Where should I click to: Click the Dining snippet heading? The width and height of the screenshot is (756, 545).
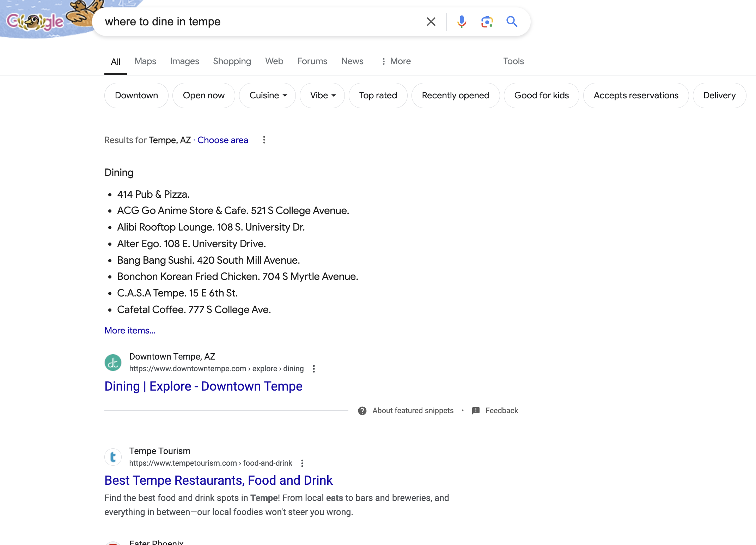pyautogui.click(x=119, y=173)
